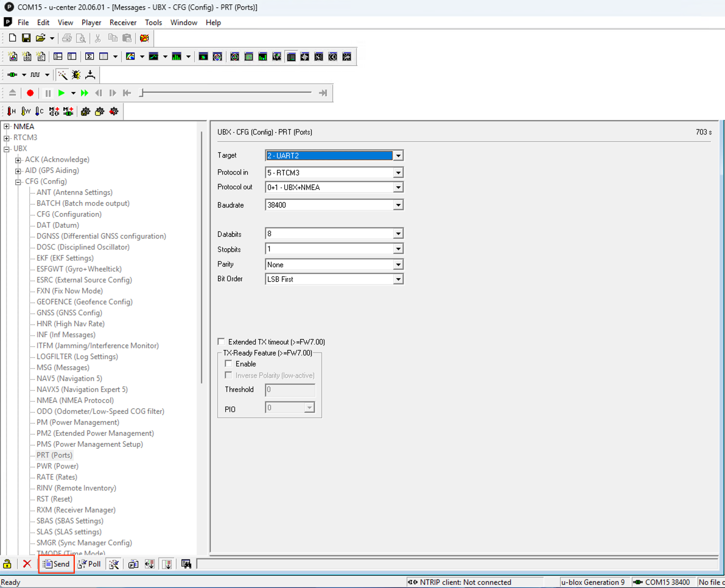Open the Protocol out dropdown
Viewport: 725px width, 588px height.
(398, 187)
